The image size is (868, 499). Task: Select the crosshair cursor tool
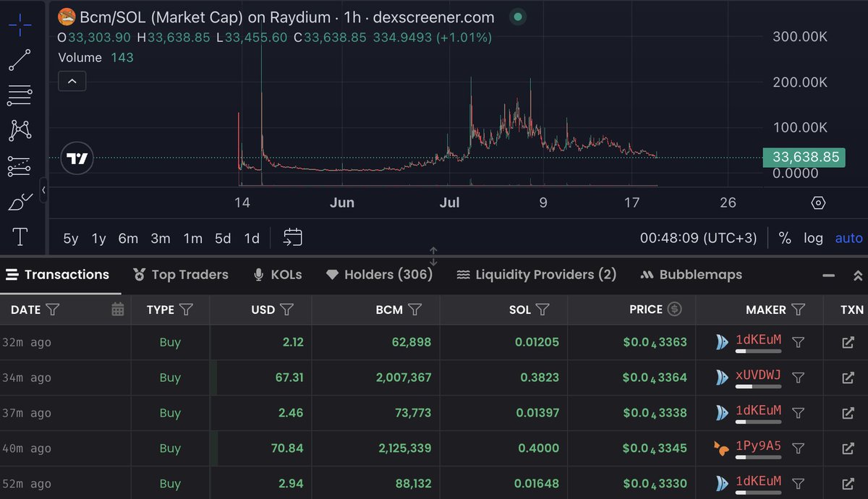(x=20, y=24)
